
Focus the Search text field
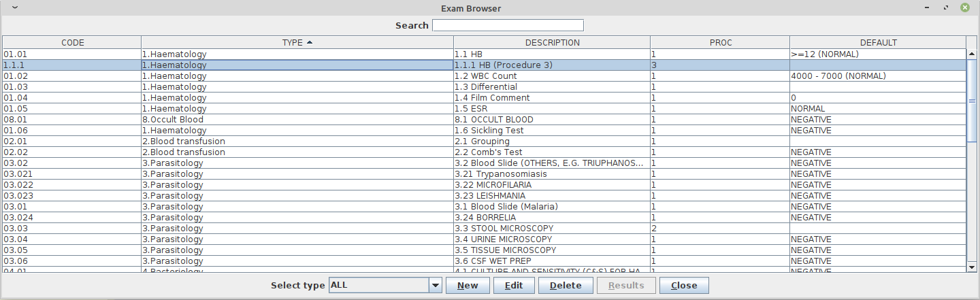coord(508,25)
